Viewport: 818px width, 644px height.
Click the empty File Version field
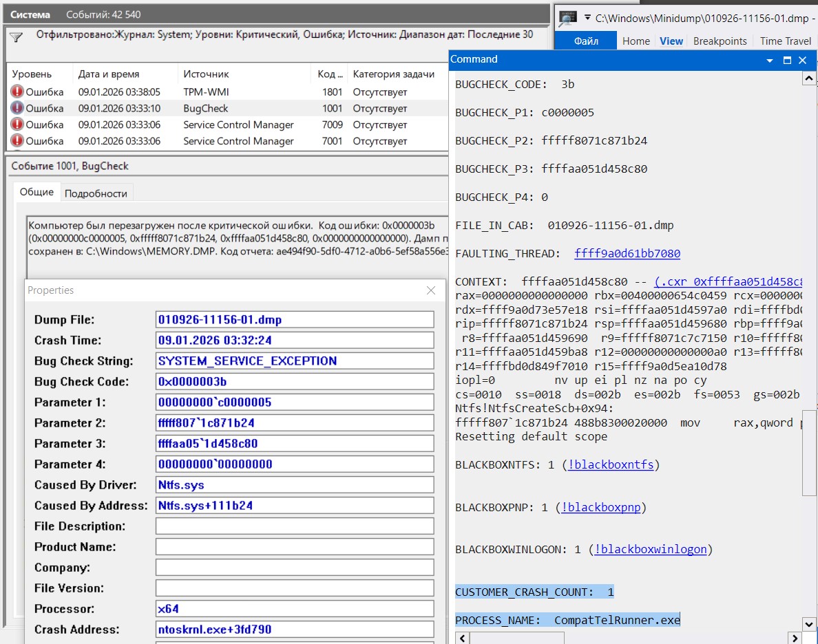click(x=295, y=588)
